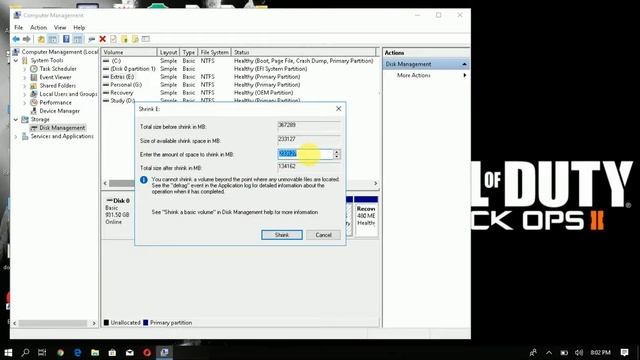Open the More Actions submenu arrow

pyautogui.click(x=464, y=76)
